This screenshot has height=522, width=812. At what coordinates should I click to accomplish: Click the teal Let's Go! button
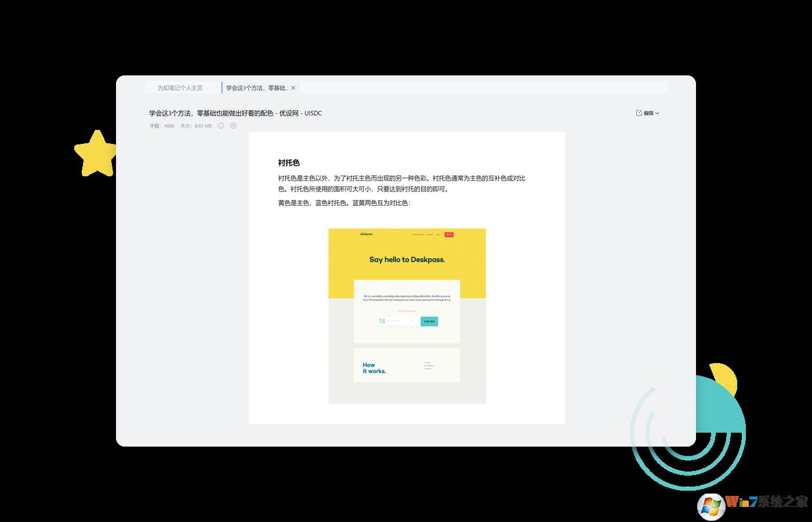tap(429, 321)
